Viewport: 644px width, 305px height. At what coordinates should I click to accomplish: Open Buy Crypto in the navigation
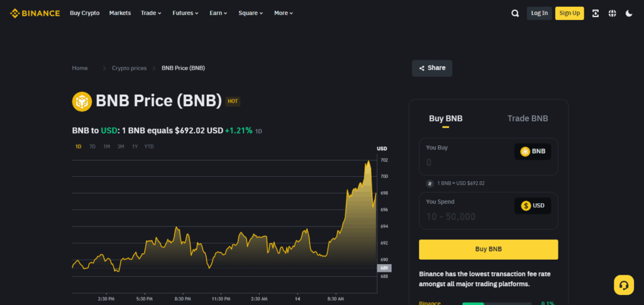pyautogui.click(x=85, y=13)
